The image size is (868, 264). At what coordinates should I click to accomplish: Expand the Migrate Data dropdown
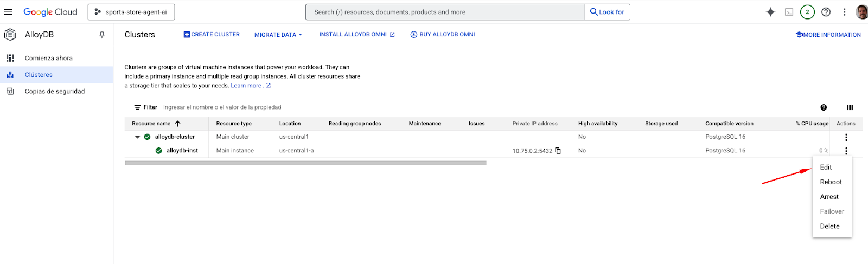[x=278, y=35]
